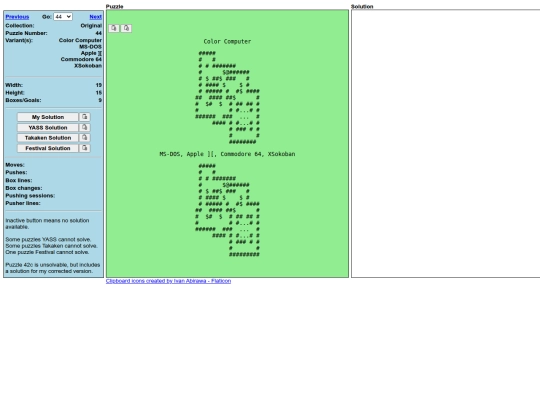Screen dimensions: 540x405
Task: Go to the Next puzzle
Action: click(x=95, y=17)
